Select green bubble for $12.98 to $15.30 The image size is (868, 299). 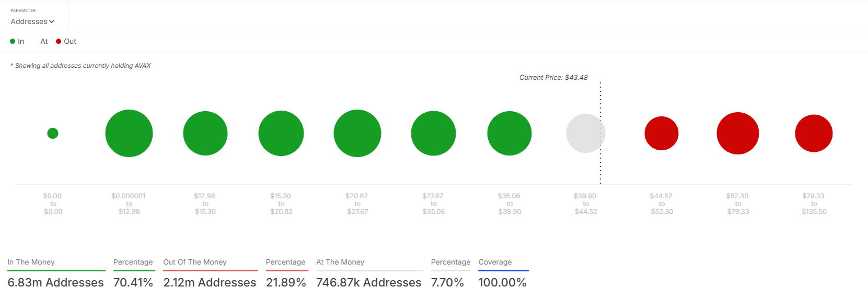(205, 134)
